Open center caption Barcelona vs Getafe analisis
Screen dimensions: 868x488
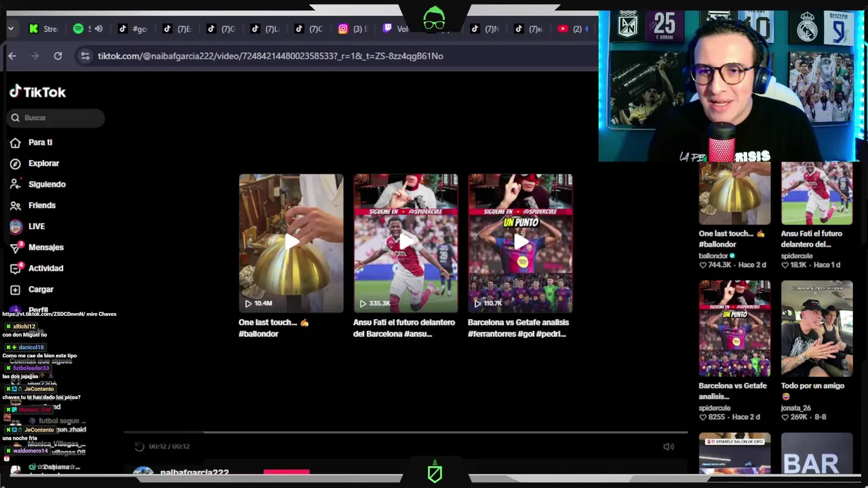coord(518,328)
